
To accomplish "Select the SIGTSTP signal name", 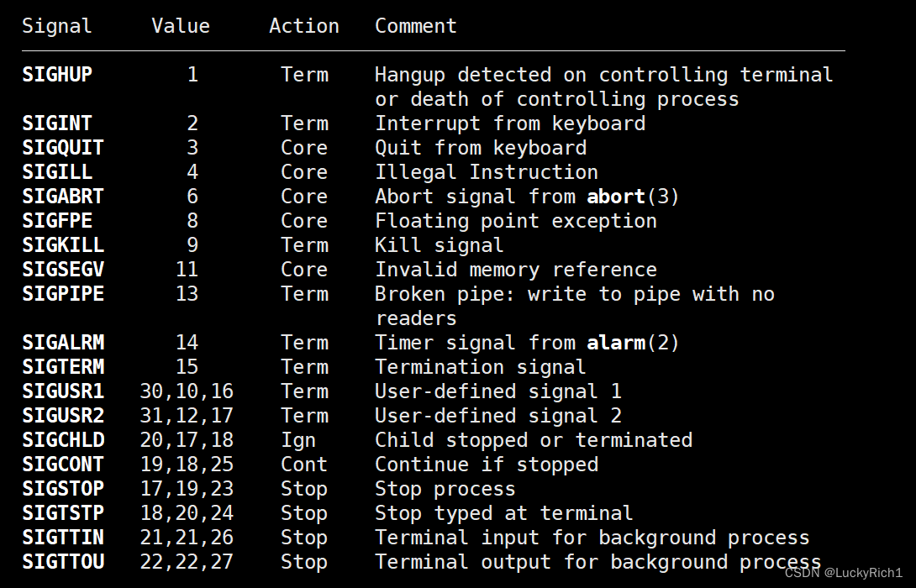I will coord(63,513).
